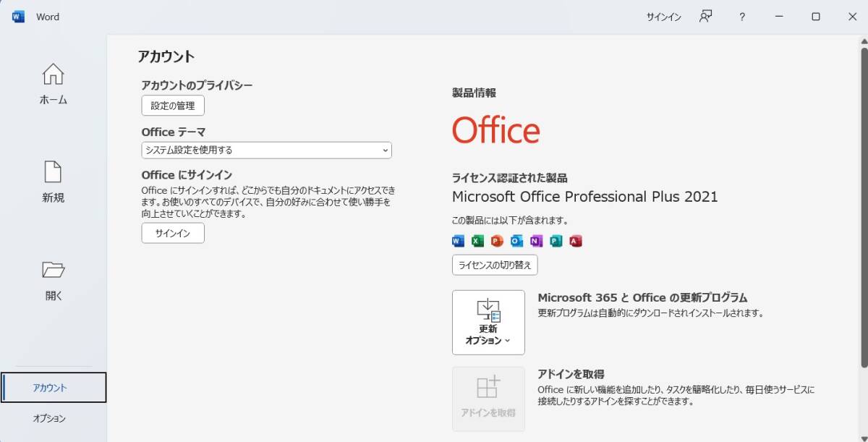868x442 pixels.
Task: Click the help question mark icon
Action: (x=742, y=17)
